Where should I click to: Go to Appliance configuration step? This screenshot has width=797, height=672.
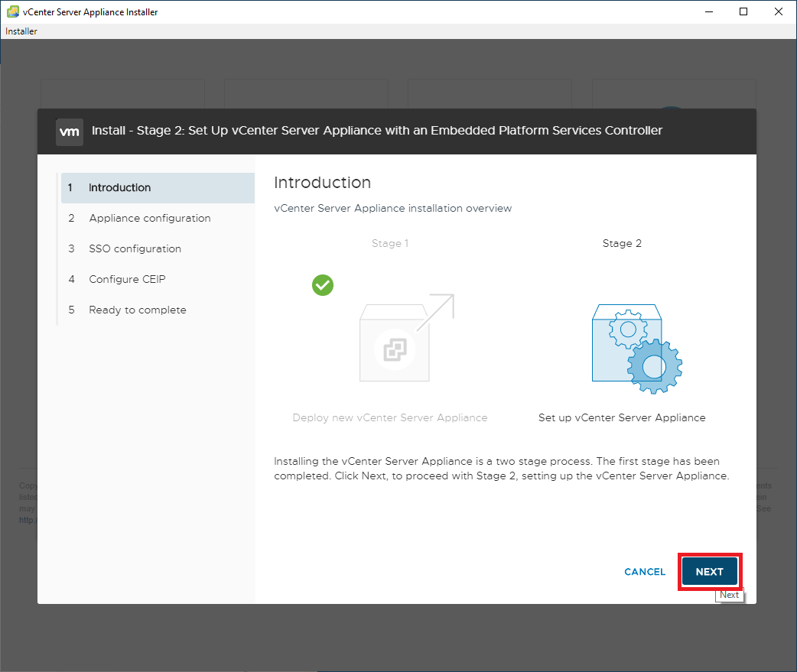tap(149, 219)
